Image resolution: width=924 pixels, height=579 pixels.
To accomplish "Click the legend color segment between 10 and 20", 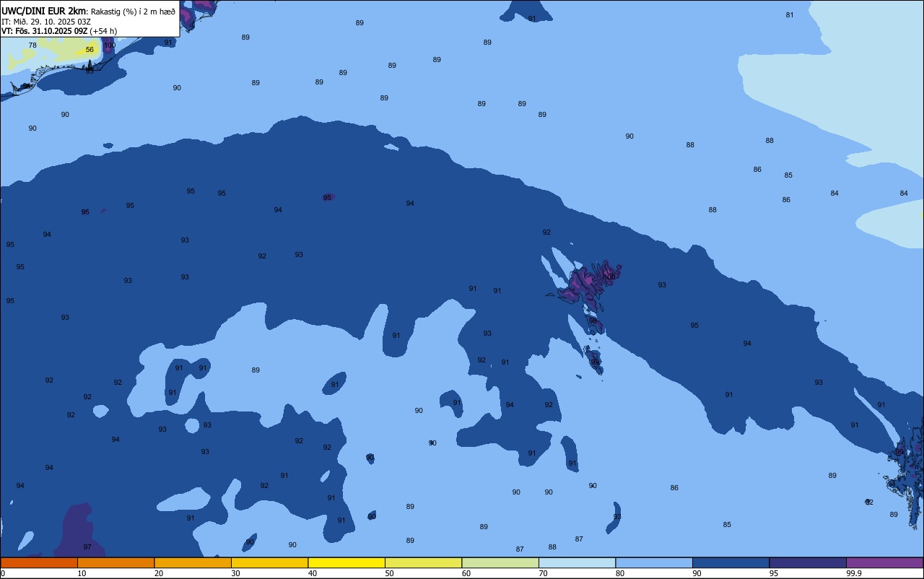I will point(115,562).
